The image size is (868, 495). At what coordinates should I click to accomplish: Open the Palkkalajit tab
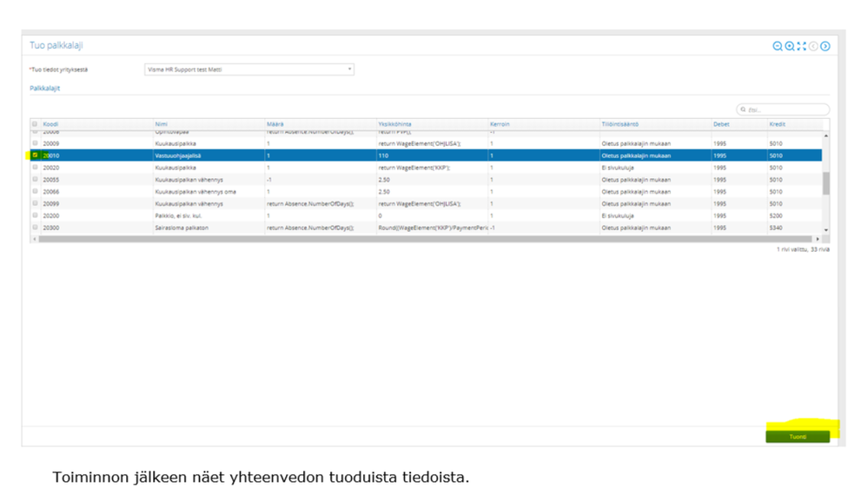tap(45, 89)
